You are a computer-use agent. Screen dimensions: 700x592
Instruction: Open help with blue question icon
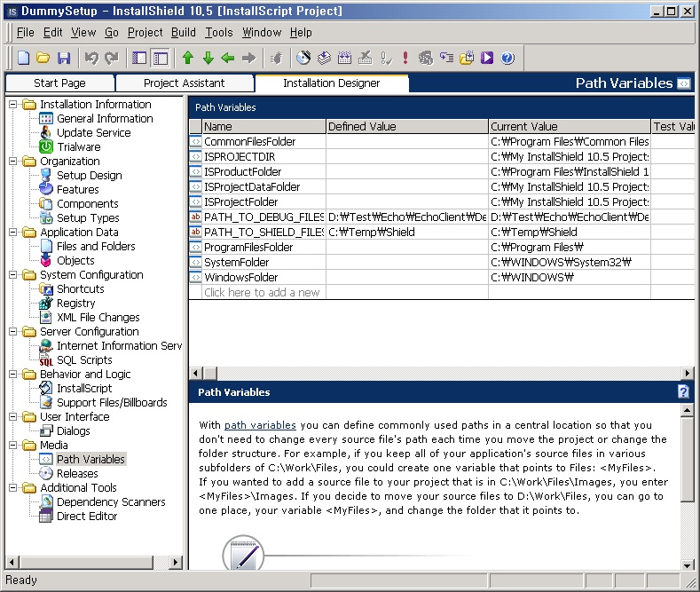[507, 58]
